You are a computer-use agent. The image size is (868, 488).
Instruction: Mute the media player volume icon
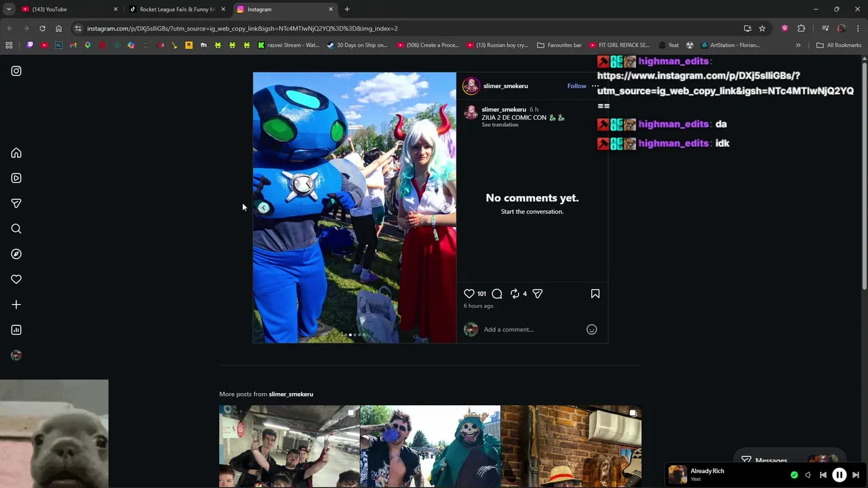808,475
